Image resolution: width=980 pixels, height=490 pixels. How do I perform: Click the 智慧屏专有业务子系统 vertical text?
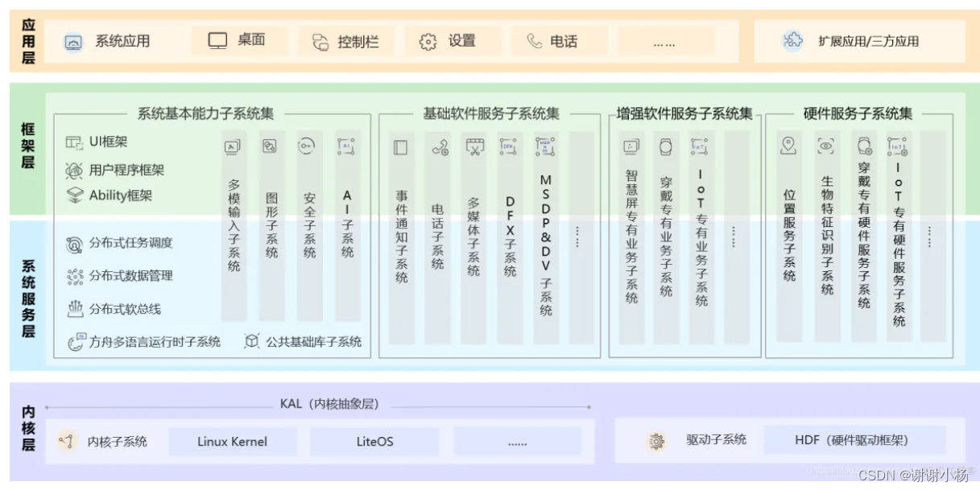631,236
